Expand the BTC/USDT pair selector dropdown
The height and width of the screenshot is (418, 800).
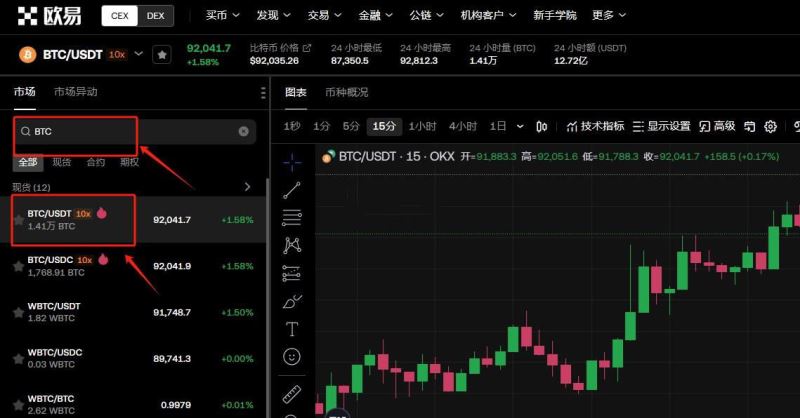pos(138,54)
